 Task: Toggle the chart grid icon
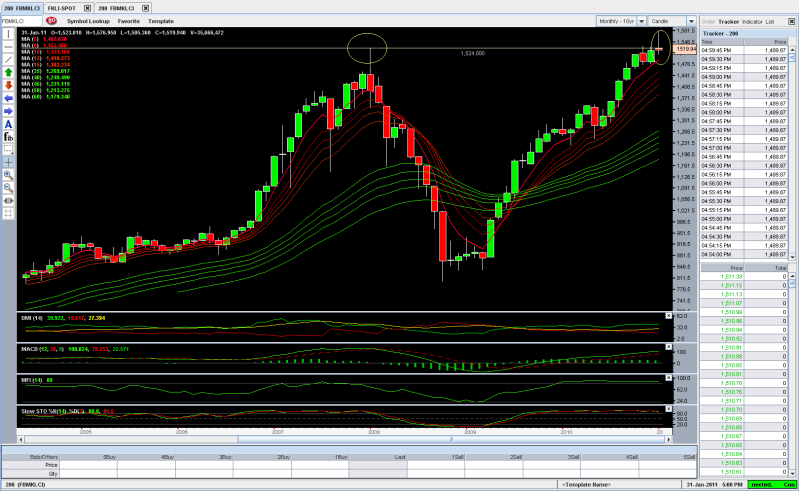8,213
